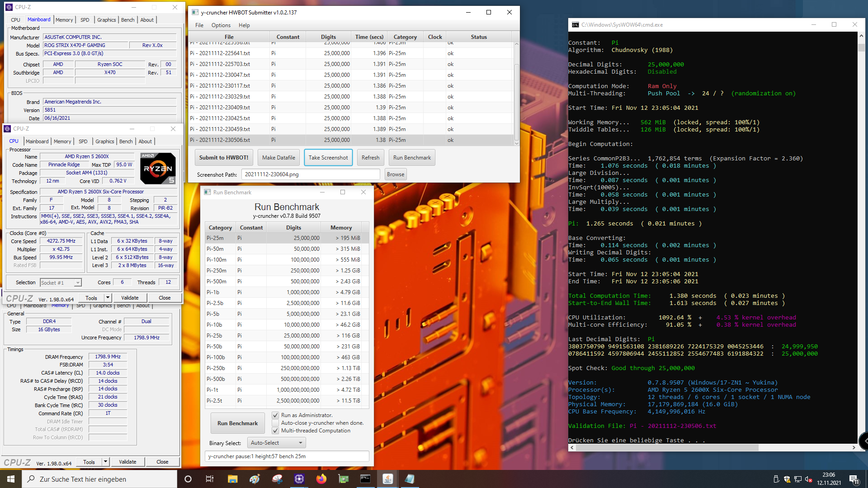Switch to CPU-Z via taskbar chip icon
Screen dimensions: 868x488
click(299, 479)
